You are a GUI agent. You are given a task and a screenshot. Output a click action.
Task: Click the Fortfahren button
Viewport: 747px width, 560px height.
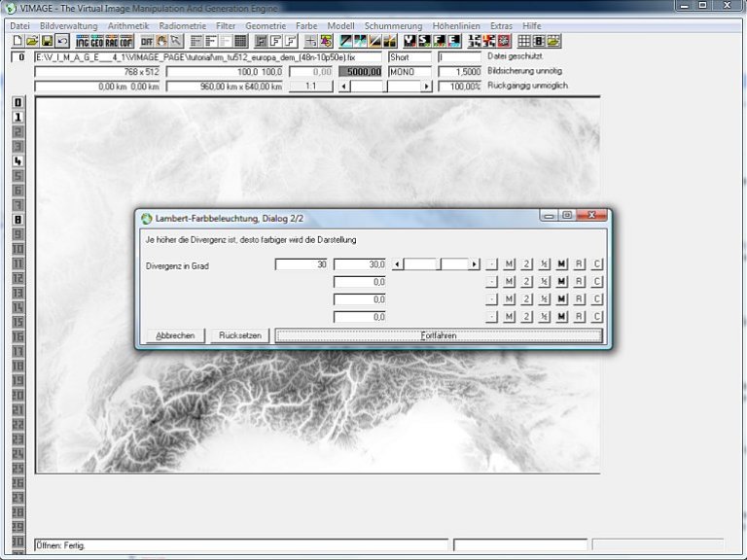(439, 335)
